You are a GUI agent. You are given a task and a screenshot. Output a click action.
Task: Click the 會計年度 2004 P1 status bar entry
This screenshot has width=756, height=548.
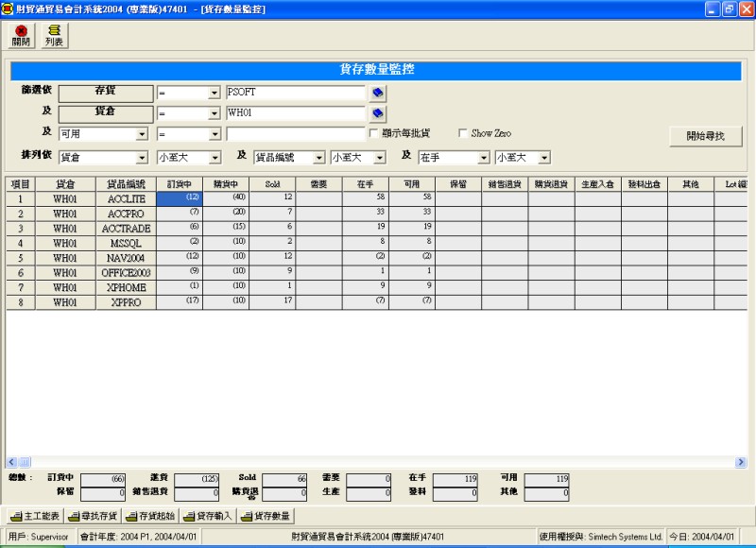pos(139,537)
